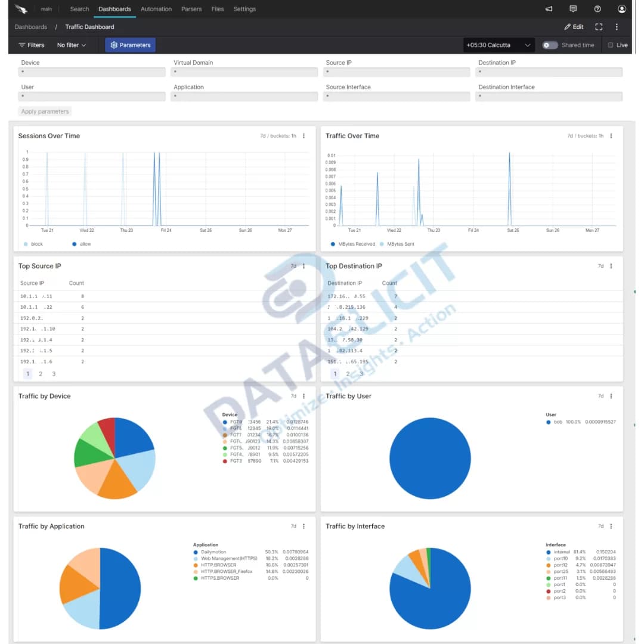The image size is (644, 644).
Task: Open the dashboard three-dot options menu
Action: point(617,26)
